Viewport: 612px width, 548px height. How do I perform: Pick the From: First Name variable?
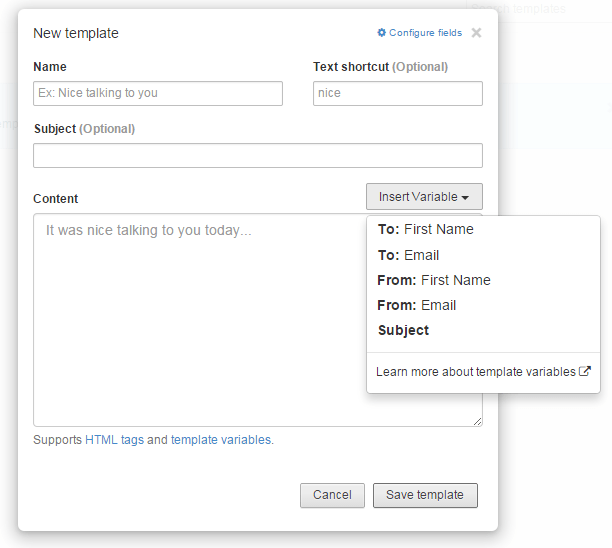pyautogui.click(x=434, y=280)
